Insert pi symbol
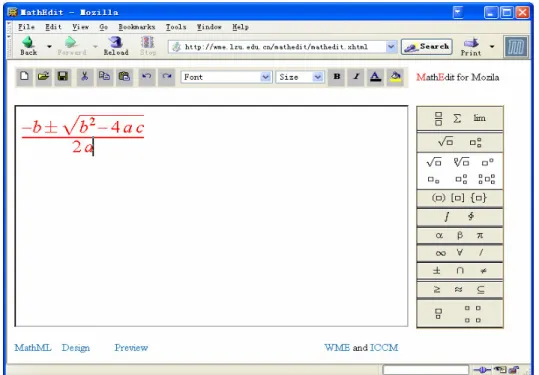This screenshot has height=375, width=539. coord(480,235)
